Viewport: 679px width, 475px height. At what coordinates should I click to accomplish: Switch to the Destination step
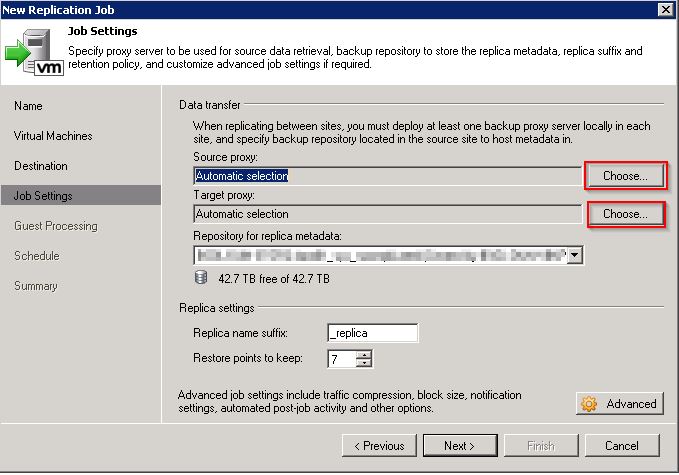click(41, 166)
